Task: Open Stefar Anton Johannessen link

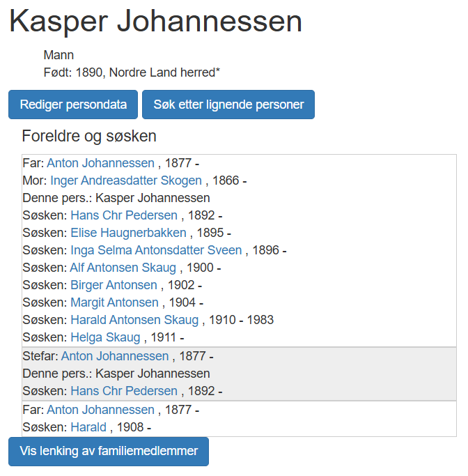Action: coord(115,356)
